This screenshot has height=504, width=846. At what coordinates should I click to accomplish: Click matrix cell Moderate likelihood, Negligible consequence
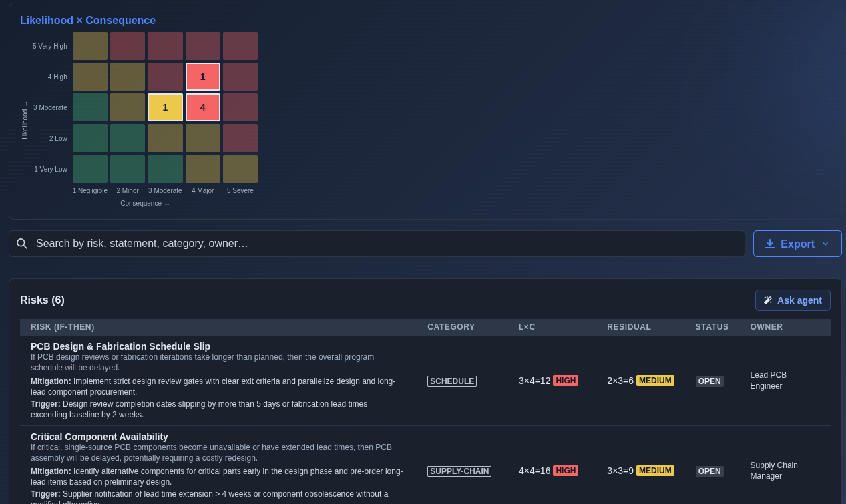coord(90,107)
